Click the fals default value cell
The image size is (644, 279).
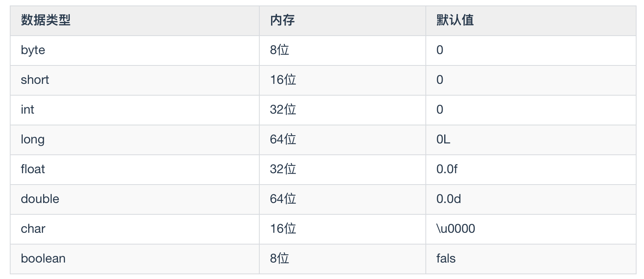446,259
